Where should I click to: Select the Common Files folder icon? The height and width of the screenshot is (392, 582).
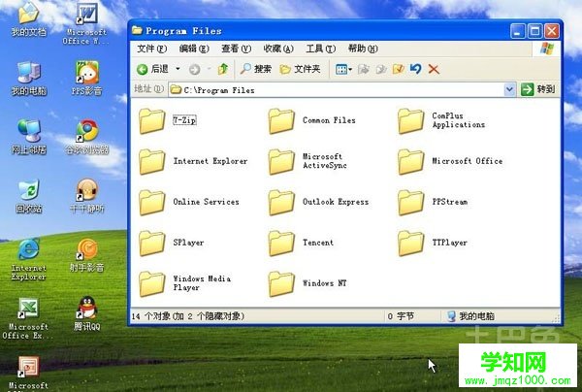coord(281,120)
